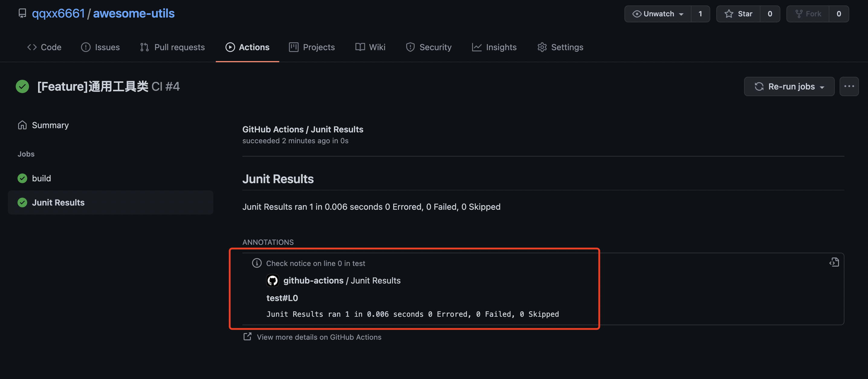
Task: Click the fork count 0
Action: pos(839,14)
